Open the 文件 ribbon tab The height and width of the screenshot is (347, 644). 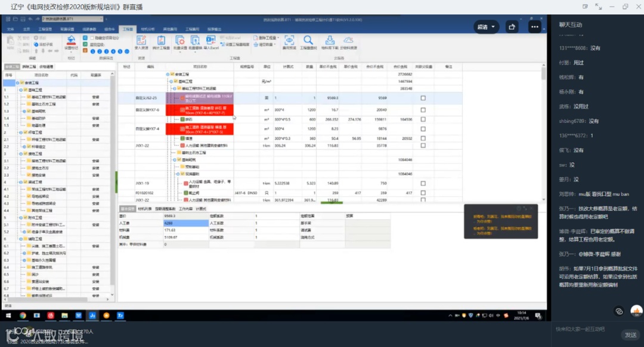click(11, 29)
